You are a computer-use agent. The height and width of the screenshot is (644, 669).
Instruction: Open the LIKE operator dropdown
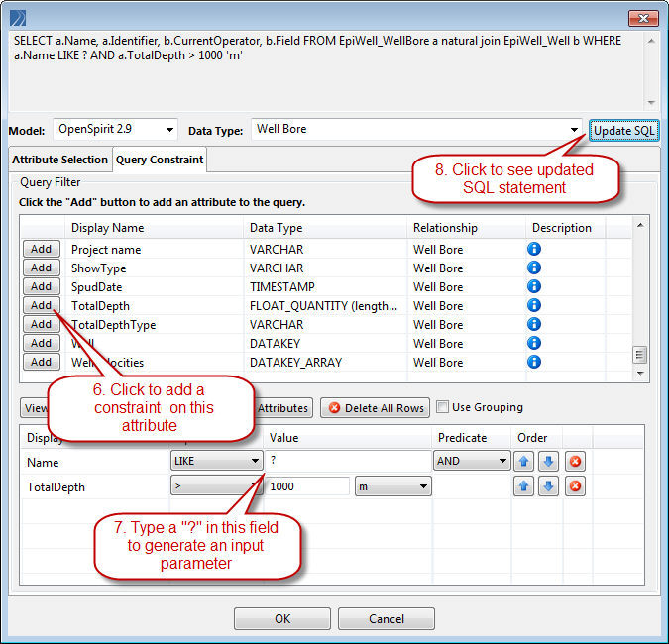click(x=217, y=461)
